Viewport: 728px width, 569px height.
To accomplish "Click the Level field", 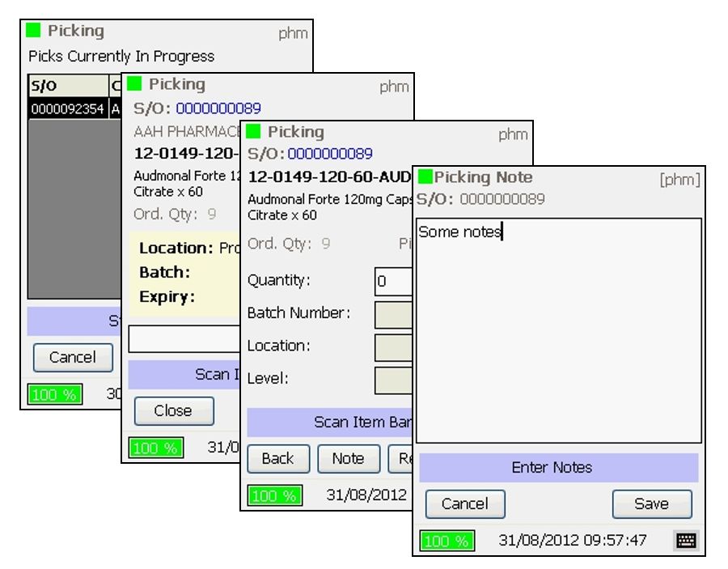I will click(394, 379).
